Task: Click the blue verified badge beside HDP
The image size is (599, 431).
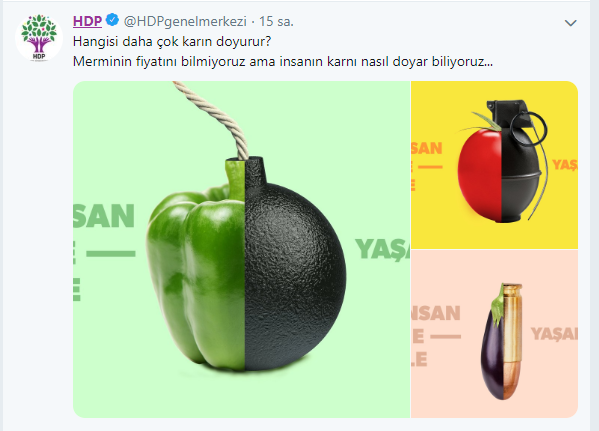Action: point(112,20)
